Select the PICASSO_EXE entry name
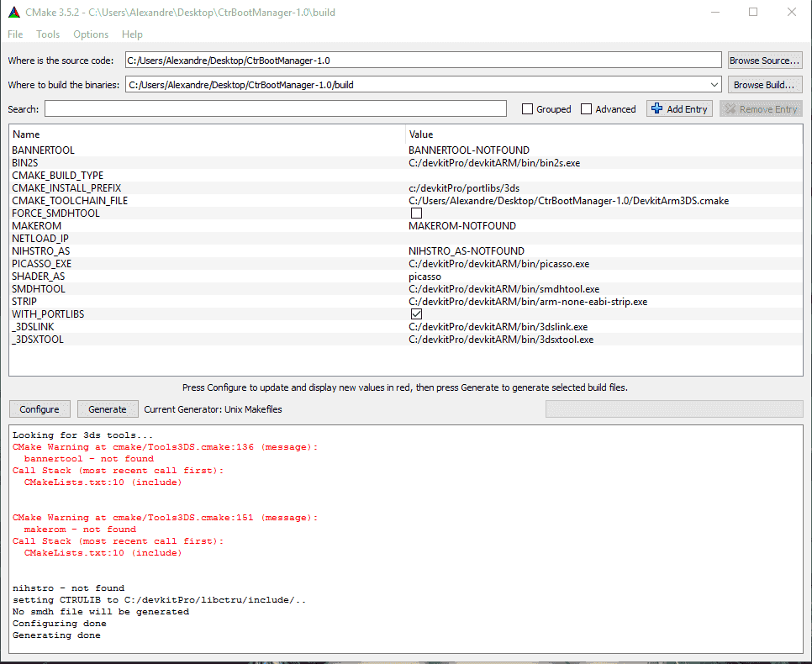This screenshot has width=812, height=664. [42, 264]
